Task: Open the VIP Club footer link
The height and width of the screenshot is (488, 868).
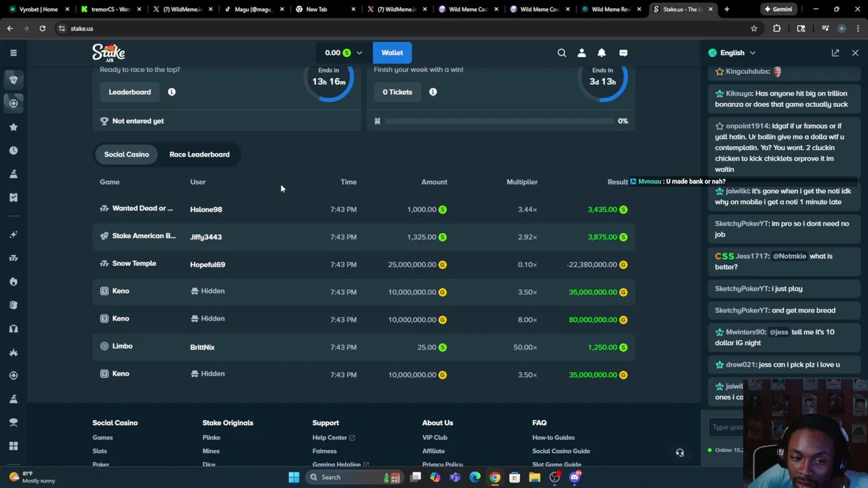Action: click(x=435, y=438)
